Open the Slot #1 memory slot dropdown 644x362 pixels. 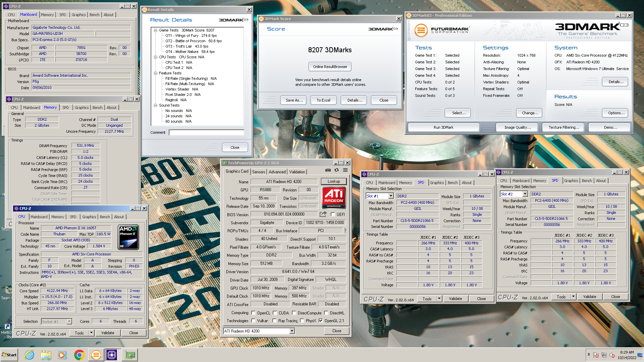(x=391, y=196)
